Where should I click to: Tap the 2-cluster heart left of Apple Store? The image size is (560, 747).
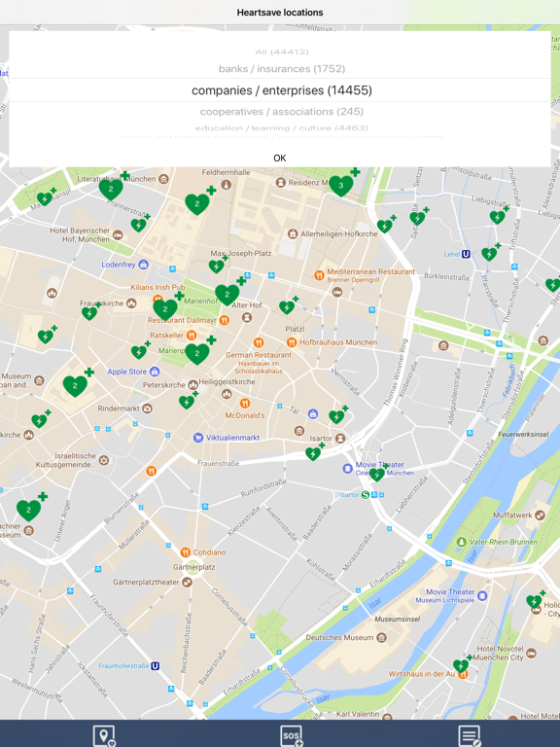75,386
